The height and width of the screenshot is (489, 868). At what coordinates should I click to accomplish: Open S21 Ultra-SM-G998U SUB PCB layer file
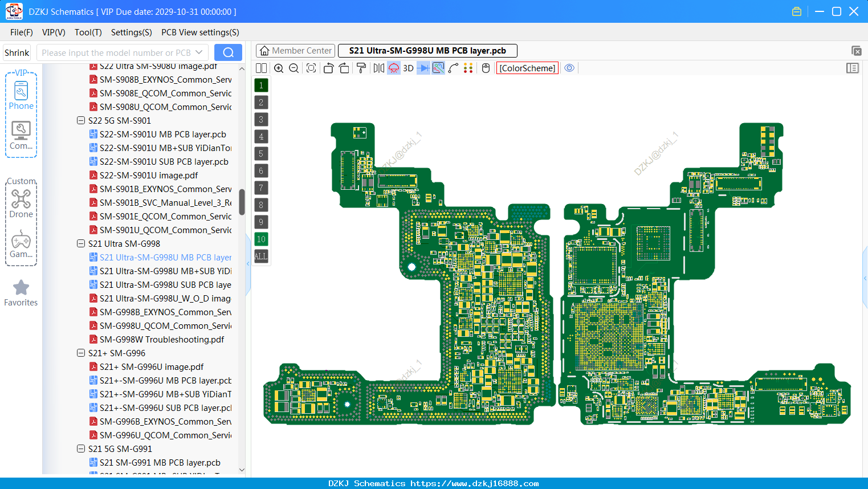click(x=165, y=285)
